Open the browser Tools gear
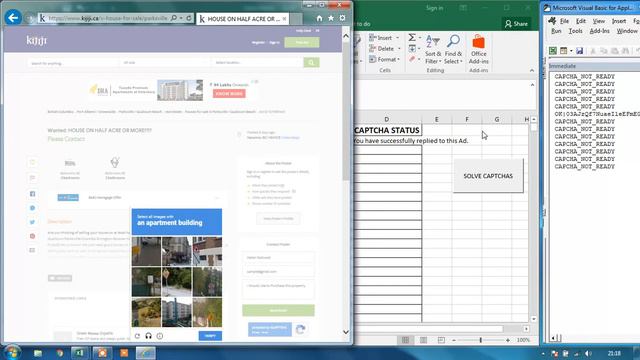 (x=342, y=18)
